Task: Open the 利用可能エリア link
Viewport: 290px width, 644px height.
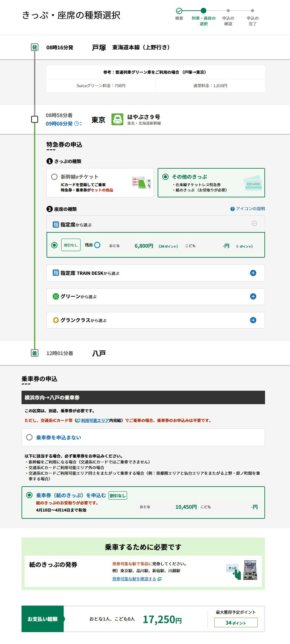Action: pos(95,421)
